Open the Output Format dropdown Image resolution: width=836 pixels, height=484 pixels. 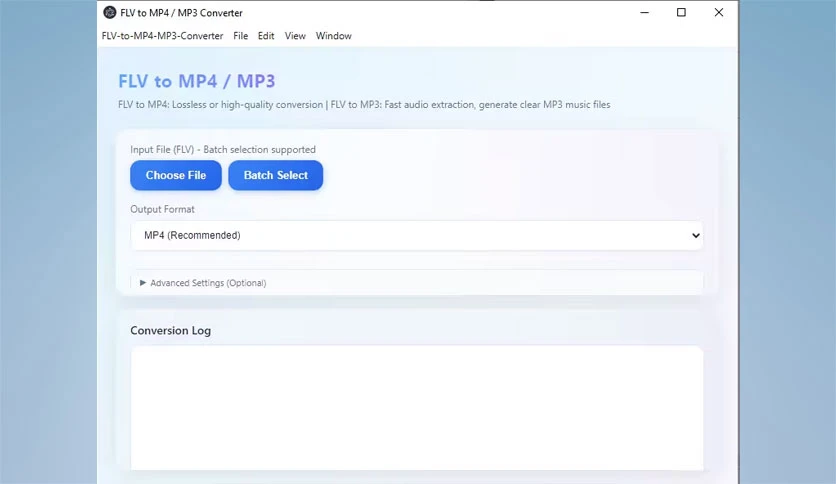pos(416,235)
